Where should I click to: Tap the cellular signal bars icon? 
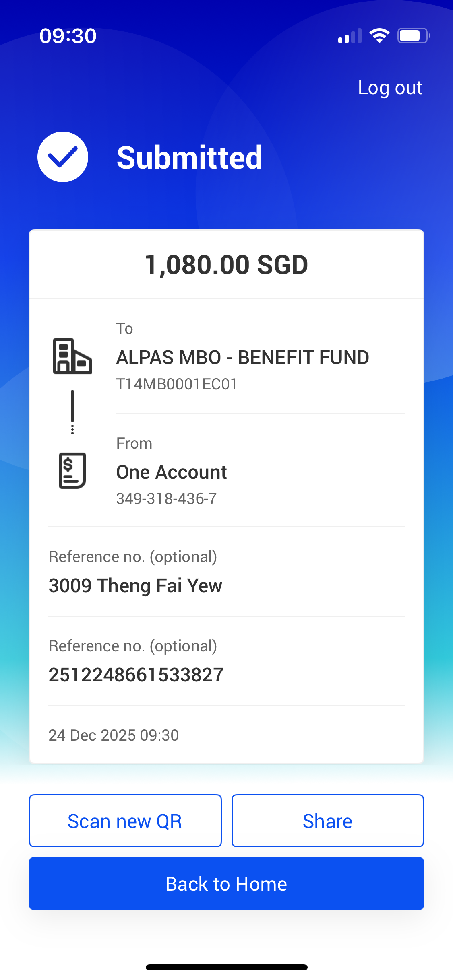350,36
